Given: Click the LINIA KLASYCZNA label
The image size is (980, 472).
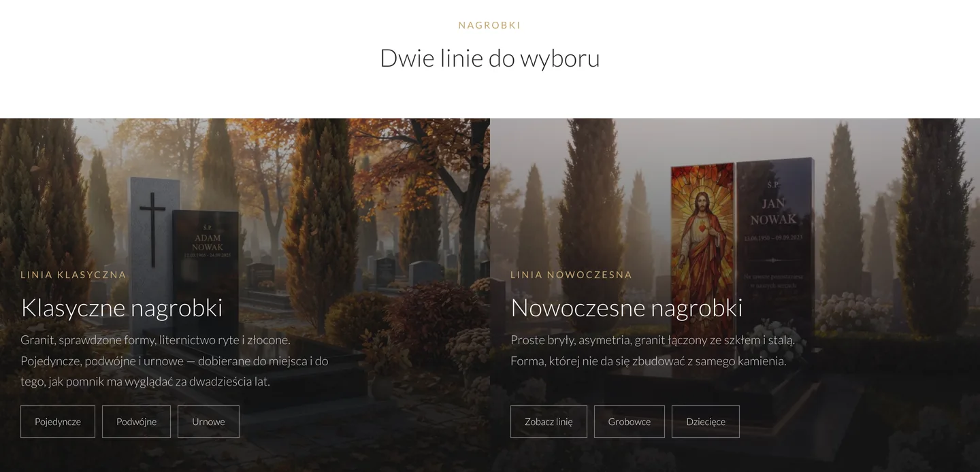Looking at the screenshot, I should click(x=73, y=275).
